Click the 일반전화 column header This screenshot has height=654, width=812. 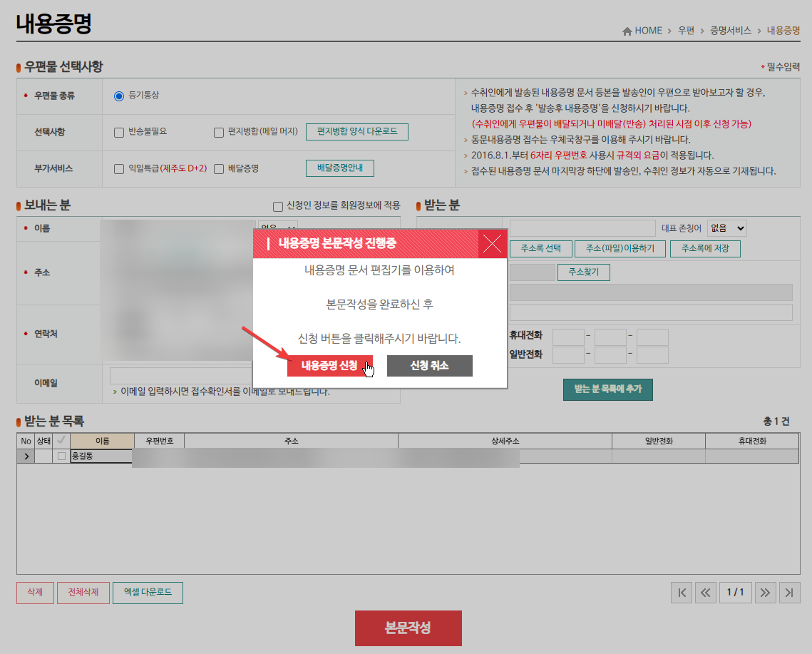point(659,441)
